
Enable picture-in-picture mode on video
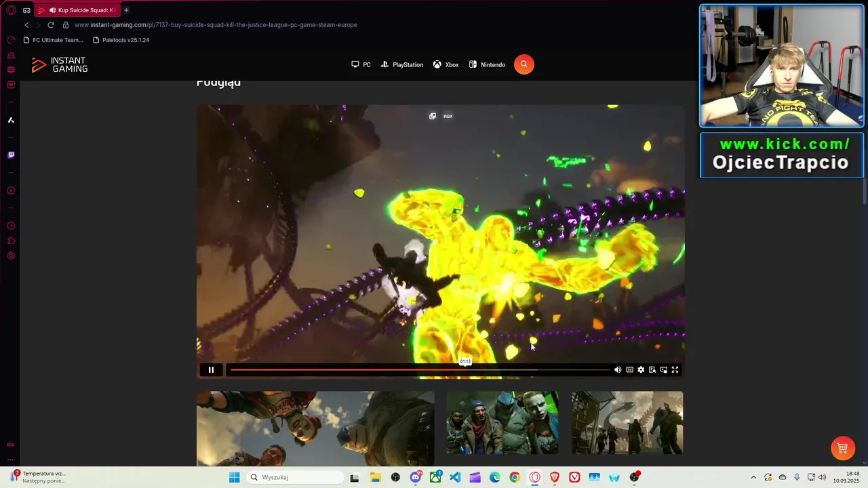663,369
